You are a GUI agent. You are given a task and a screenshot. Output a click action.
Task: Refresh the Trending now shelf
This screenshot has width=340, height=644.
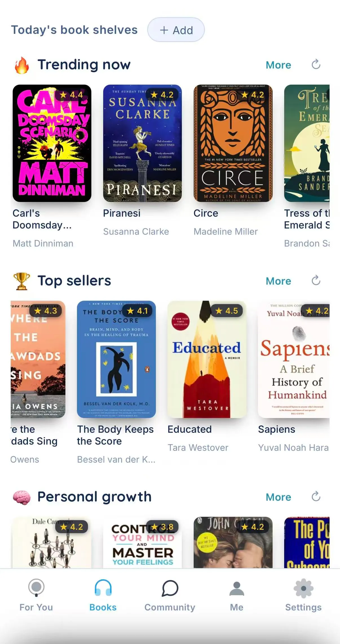click(316, 65)
